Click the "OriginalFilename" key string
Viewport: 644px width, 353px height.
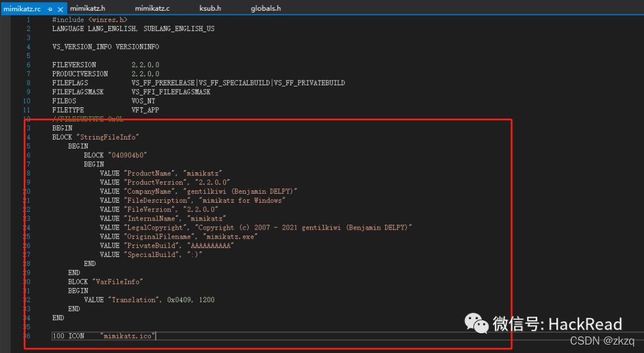(x=159, y=237)
